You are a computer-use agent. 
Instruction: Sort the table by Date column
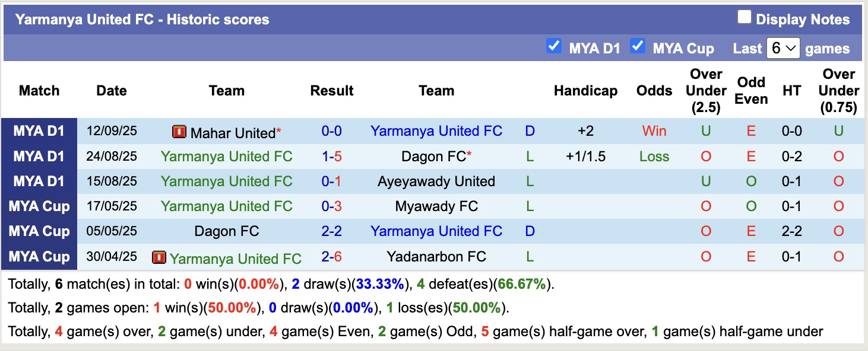pyautogui.click(x=112, y=91)
